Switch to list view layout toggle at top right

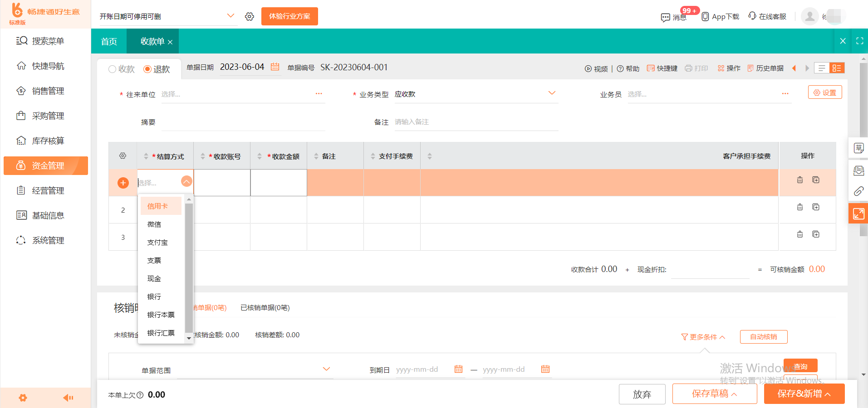pyautogui.click(x=821, y=68)
